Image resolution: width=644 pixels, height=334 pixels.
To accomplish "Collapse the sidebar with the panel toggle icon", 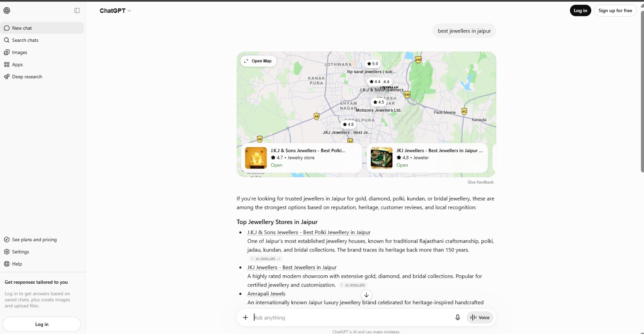I will [x=77, y=10].
